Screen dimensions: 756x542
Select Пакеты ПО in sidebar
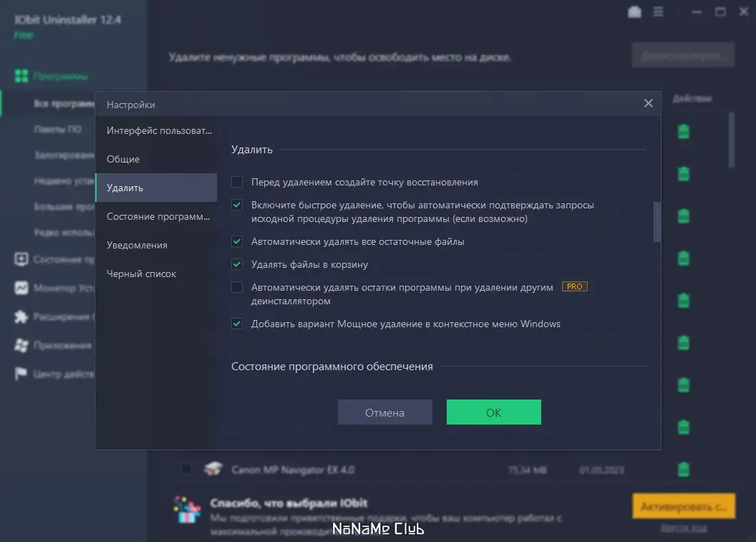pyautogui.click(x=58, y=129)
